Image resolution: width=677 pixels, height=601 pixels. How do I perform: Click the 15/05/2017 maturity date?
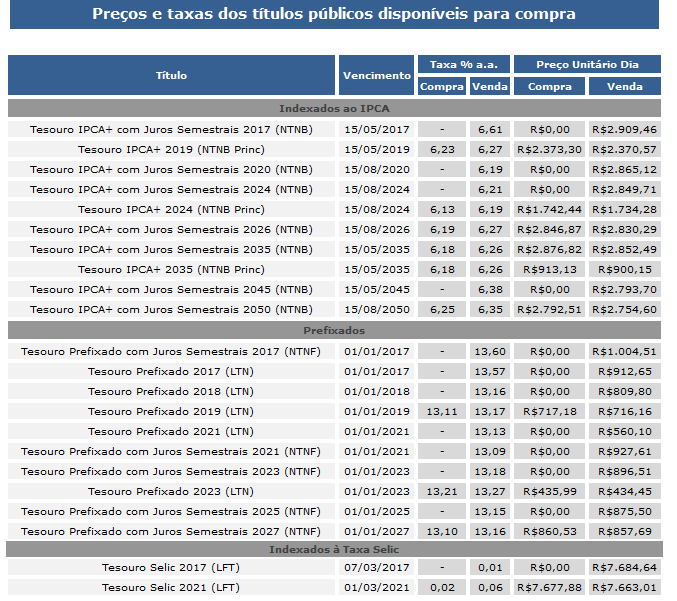(376, 130)
